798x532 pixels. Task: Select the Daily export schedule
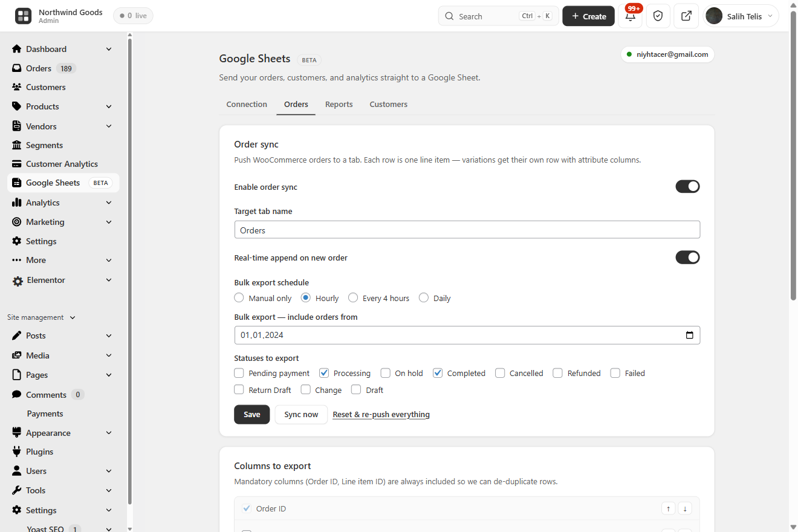(x=424, y=297)
